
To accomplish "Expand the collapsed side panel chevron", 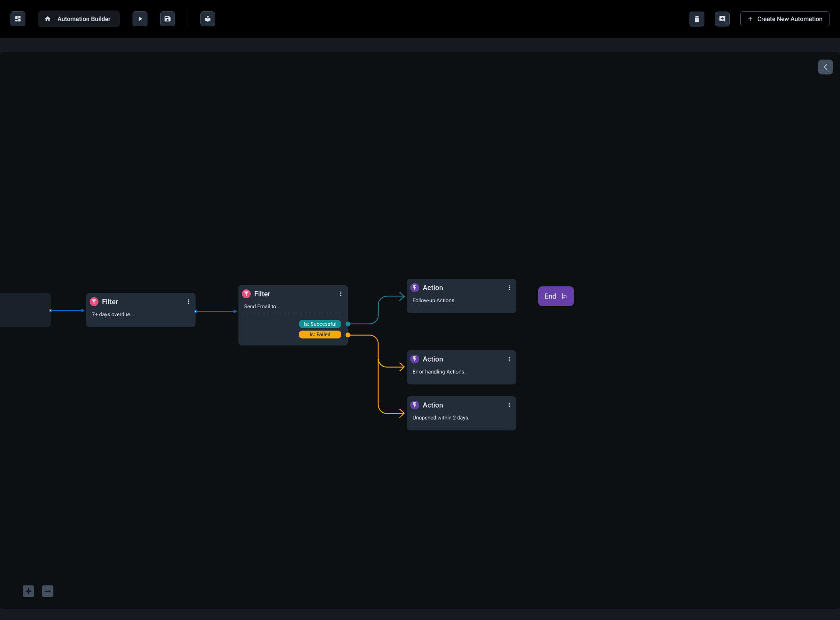I will click(826, 67).
